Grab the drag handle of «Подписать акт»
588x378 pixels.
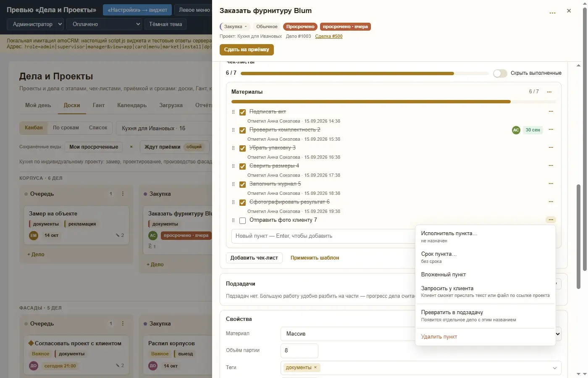(234, 112)
